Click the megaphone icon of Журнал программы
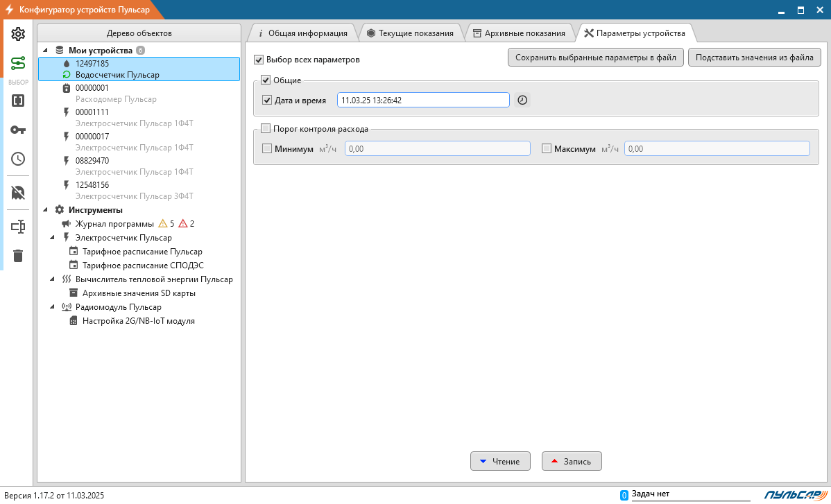The image size is (831, 504). tap(67, 224)
